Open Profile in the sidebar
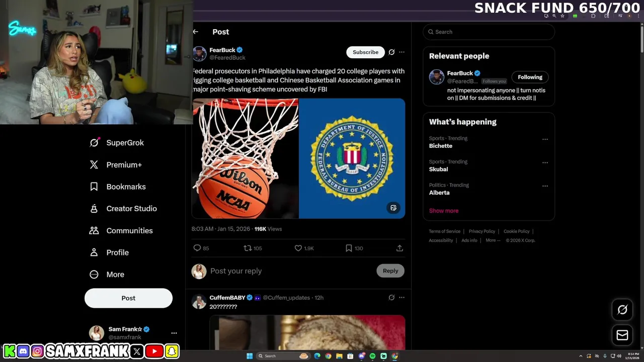The image size is (644, 362). point(109,252)
